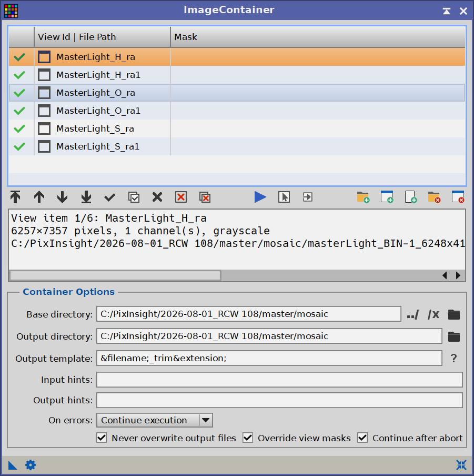This screenshot has width=474, height=476.
Task: Select the MasterLight_O_ra row
Action: [x=237, y=93]
